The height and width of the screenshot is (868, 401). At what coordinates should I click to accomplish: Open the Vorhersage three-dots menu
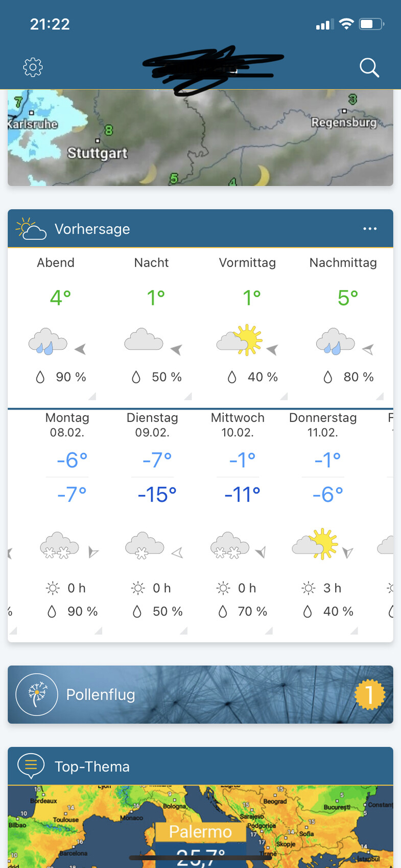pyautogui.click(x=370, y=229)
